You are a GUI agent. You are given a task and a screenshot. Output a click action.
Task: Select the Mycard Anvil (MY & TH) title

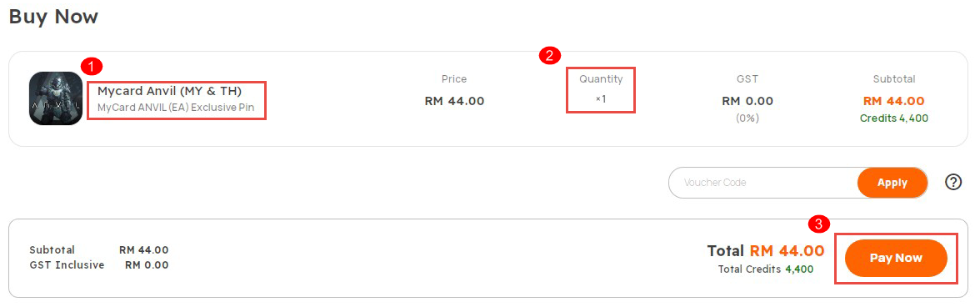(169, 91)
